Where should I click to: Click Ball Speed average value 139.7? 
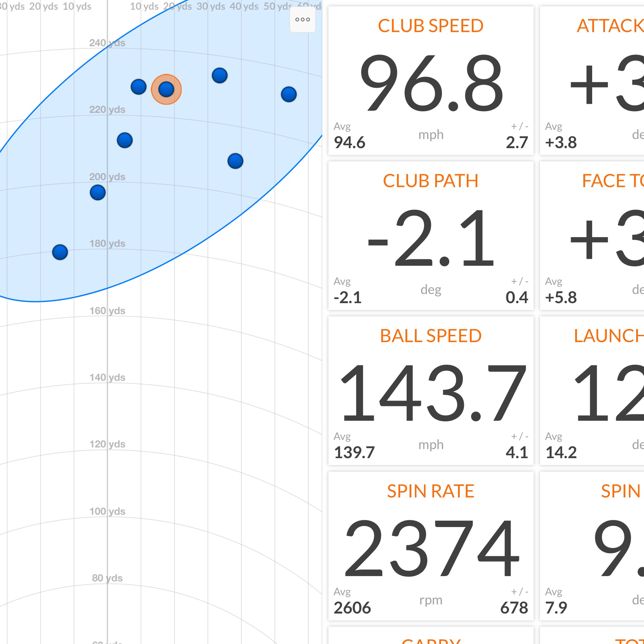tap(354, 453)
